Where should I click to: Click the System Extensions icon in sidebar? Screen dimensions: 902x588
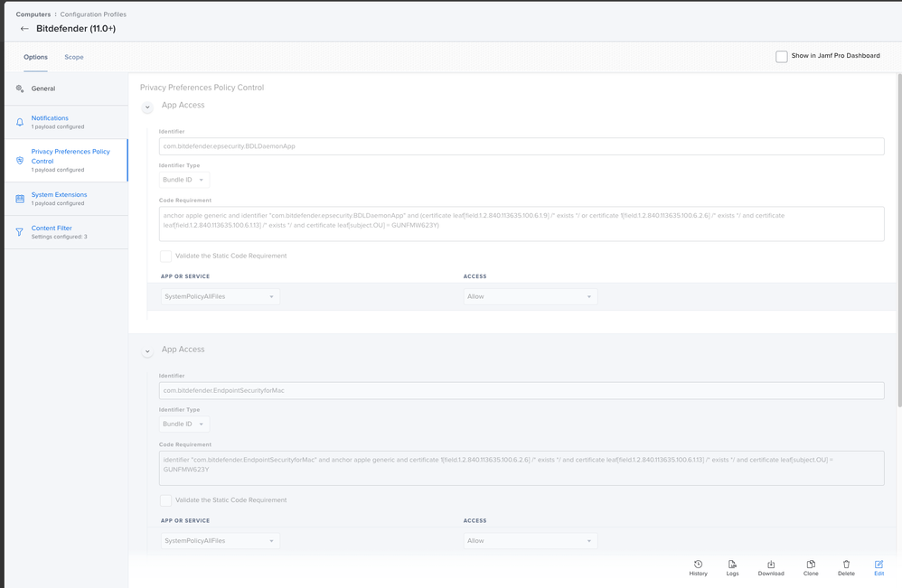coord(20,199)
